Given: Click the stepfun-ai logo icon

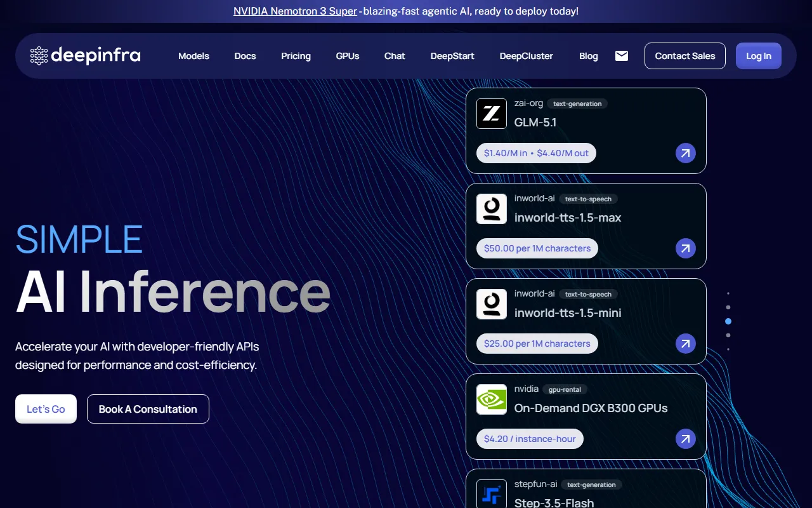Looking at the screenshot, I should coord(492,493).
